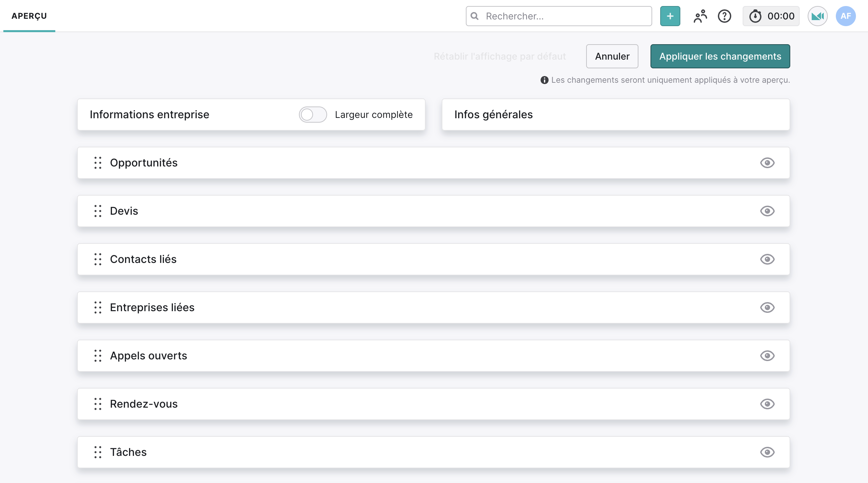The height and width of the screenshot is (483, 868).
Task: Click the Tâches row label
Action: pos(128,452)
